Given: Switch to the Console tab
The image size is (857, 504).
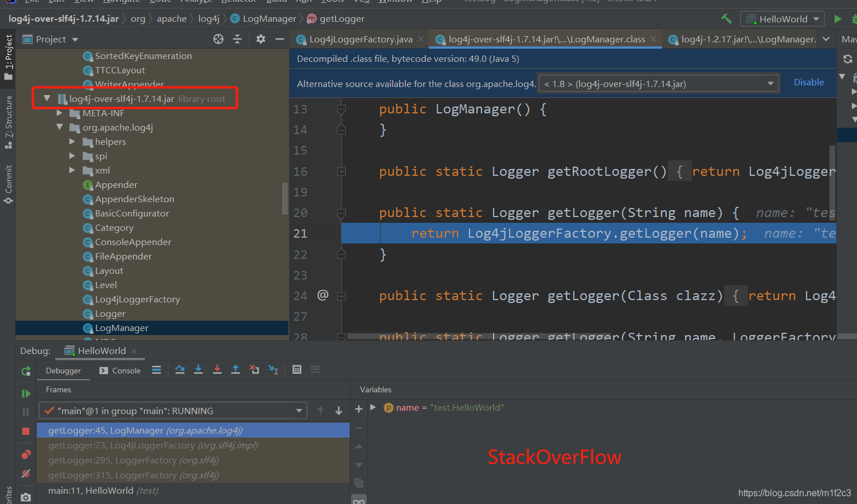Looking at the screenshot, I should click(x=120, y=371).
